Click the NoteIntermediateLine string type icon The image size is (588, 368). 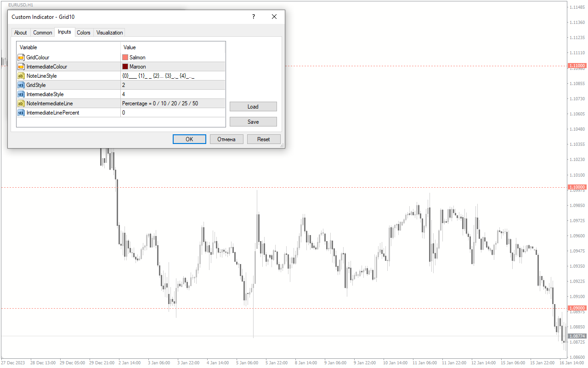[21, 103]
